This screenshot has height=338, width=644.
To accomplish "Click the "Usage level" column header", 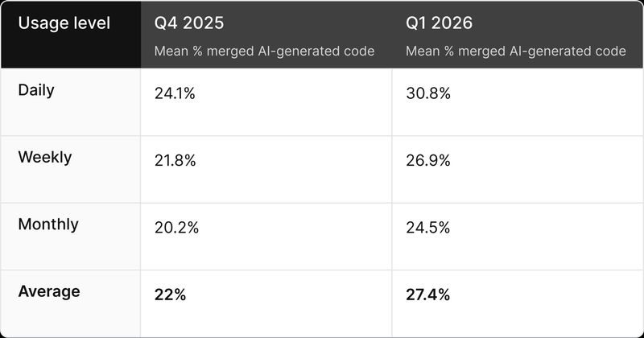I will point(64,23).
